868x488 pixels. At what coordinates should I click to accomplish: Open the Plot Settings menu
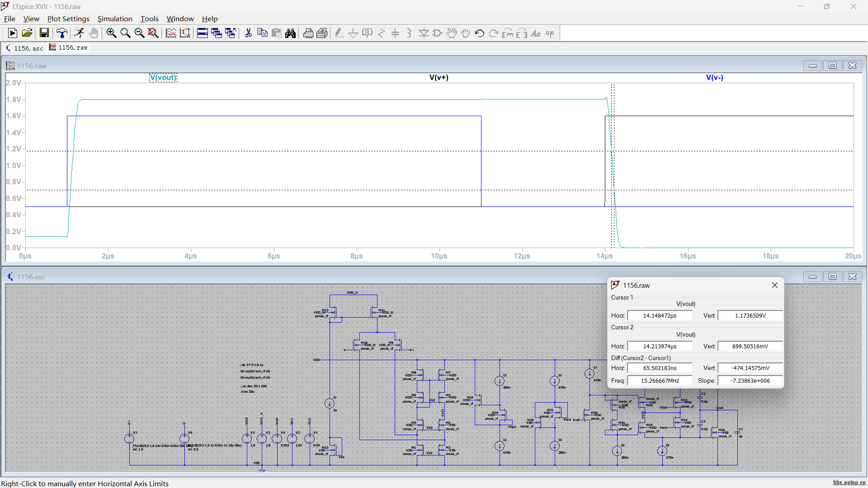(68, 19)
